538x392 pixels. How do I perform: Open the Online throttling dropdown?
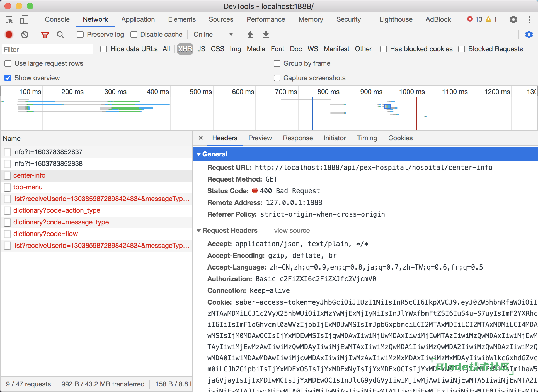click(213, 35)
